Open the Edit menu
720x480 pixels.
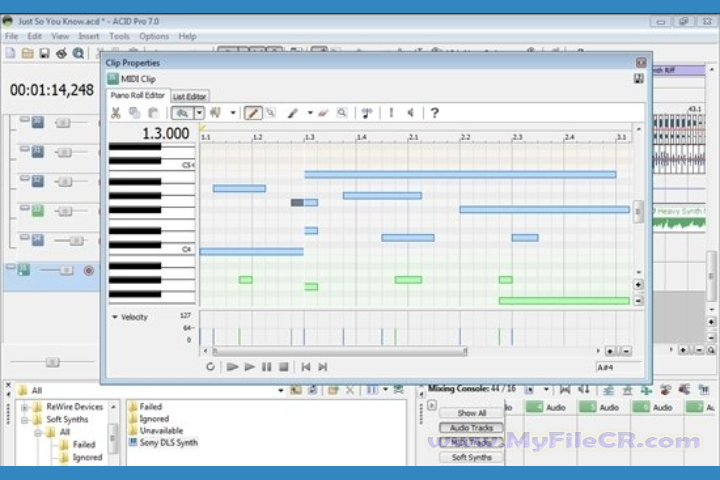(x=34, y=36)
